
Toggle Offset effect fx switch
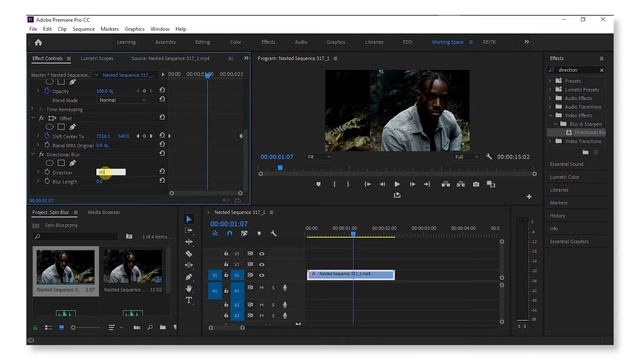tap(41, 118)
